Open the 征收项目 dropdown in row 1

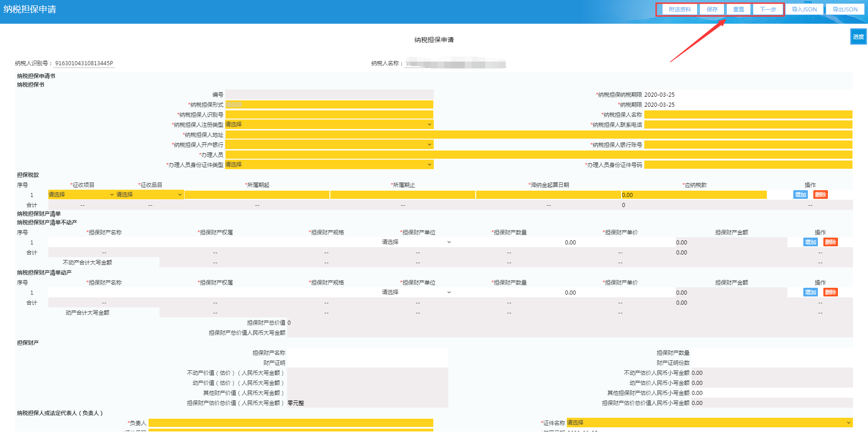click(x=81, y=195)
